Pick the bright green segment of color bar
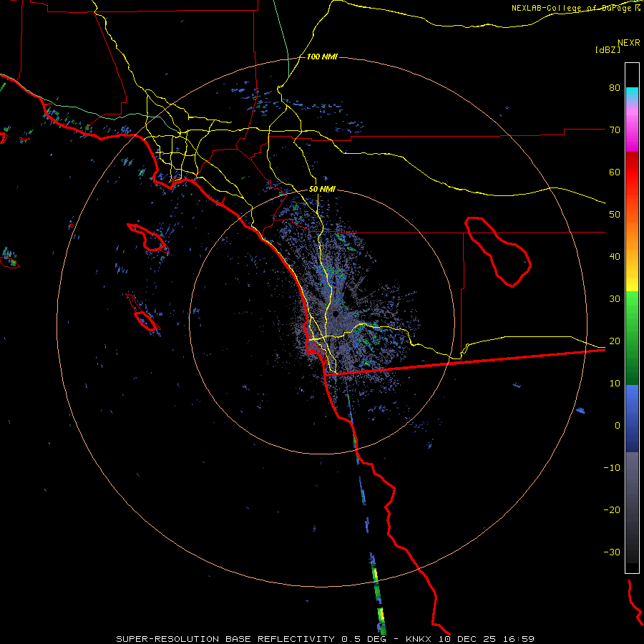Image resolution: width=644 pixels, height=644 pixels. pos(632,304)
